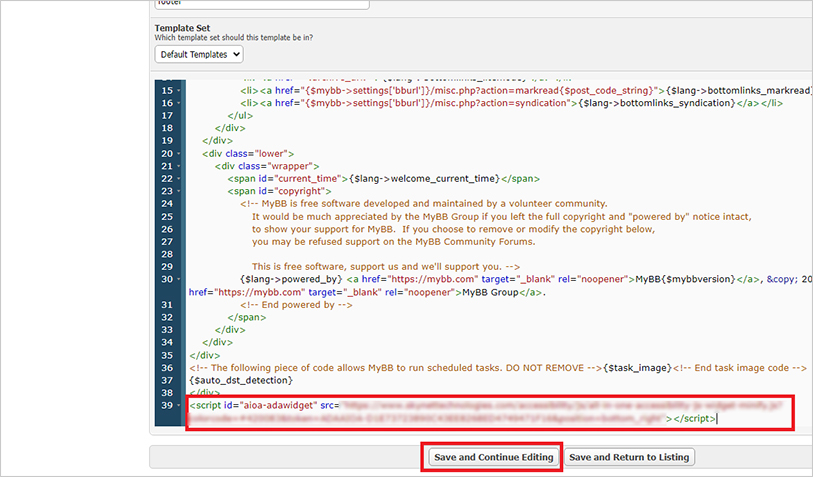This screenshot has width=813, height=477.
Task: Click the {$task_image} variable in code
Action: click(636, 368)
